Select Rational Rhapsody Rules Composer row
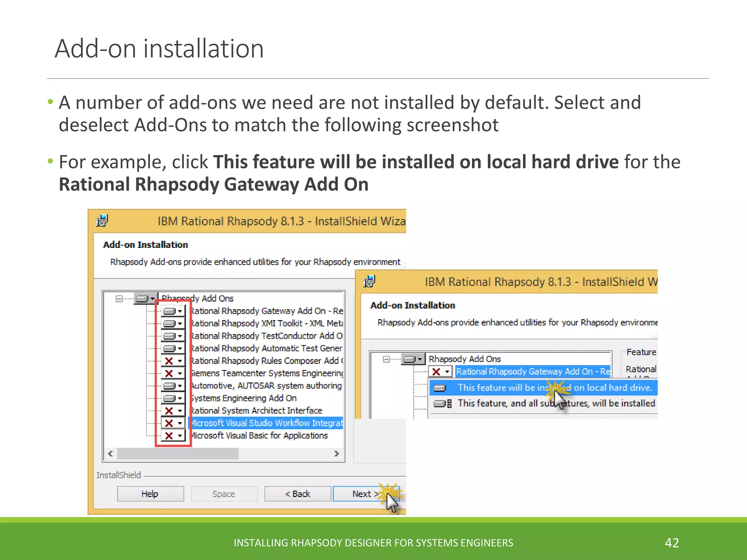 click(x=266, y=361)
